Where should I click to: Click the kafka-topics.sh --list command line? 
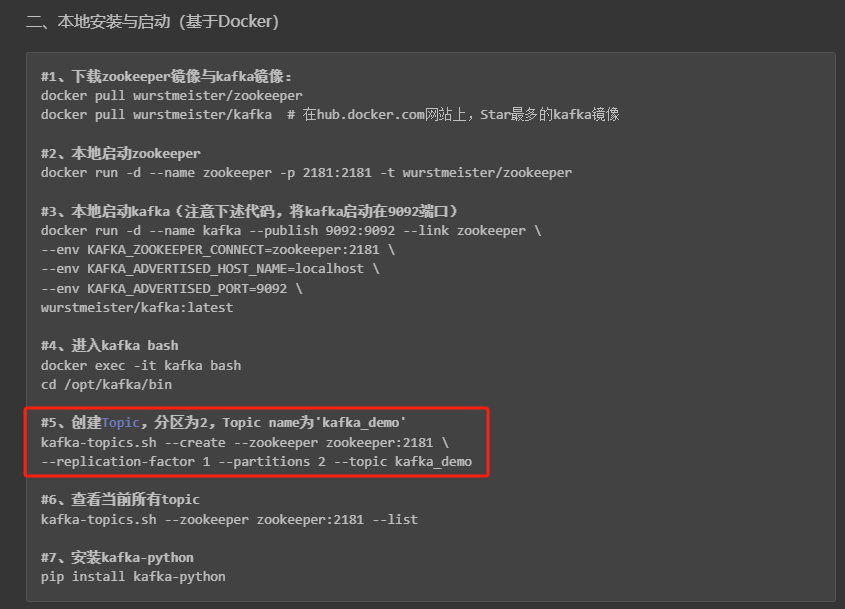coord(229,519)
